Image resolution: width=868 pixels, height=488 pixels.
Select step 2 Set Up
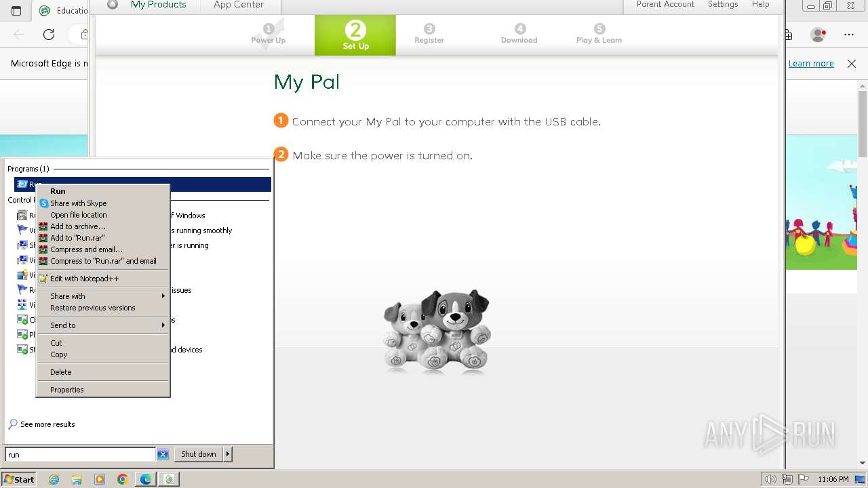pos(355,35)
